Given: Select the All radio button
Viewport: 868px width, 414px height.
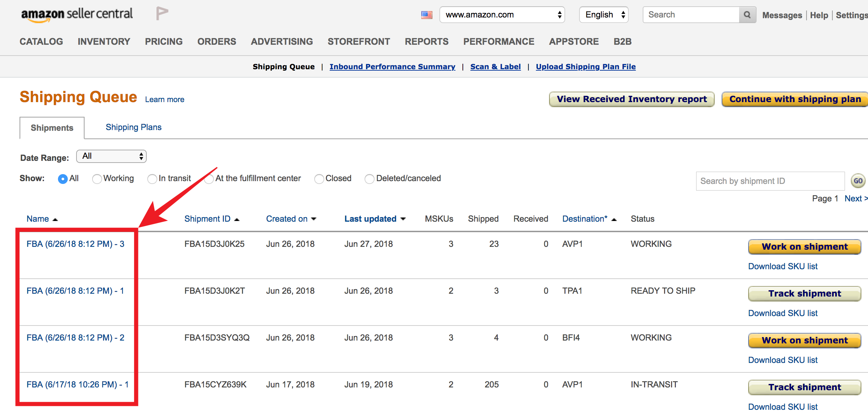Looking at the screenshot, I should pos(63,179).
